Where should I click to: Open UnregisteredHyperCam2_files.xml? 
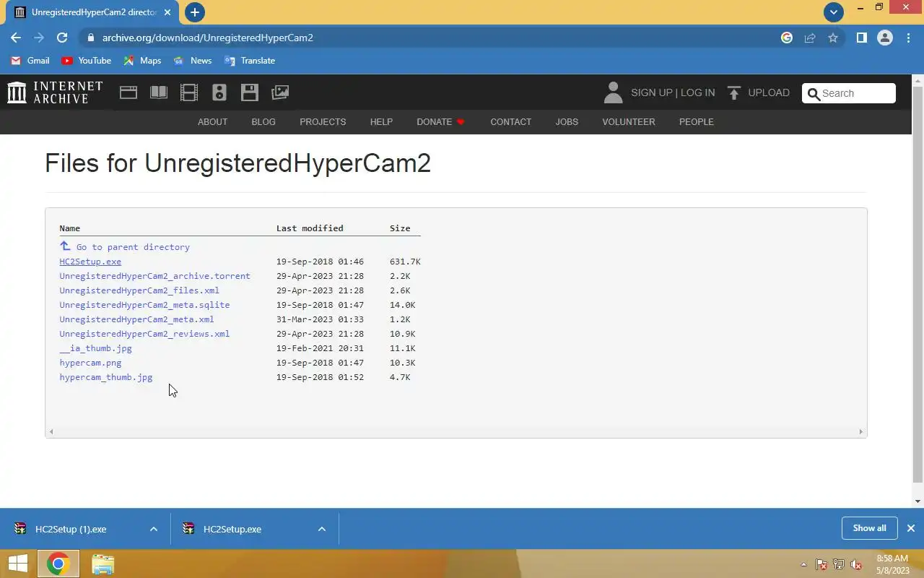139,290
